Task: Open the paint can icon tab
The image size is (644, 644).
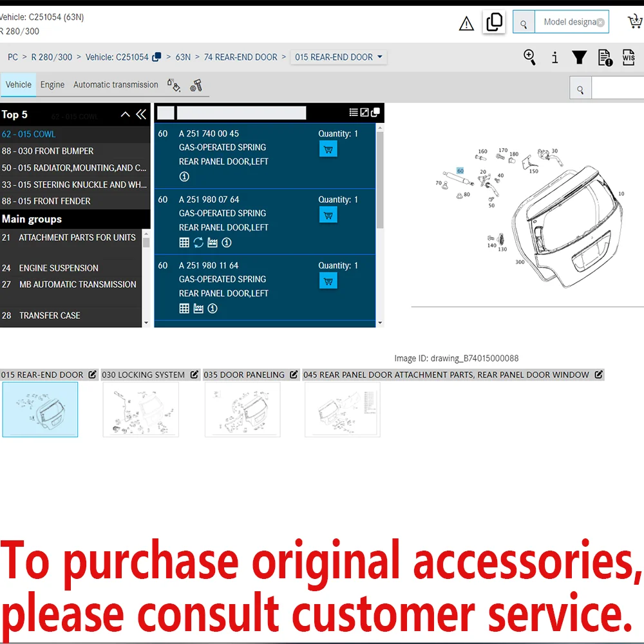Action: (174, 85)
